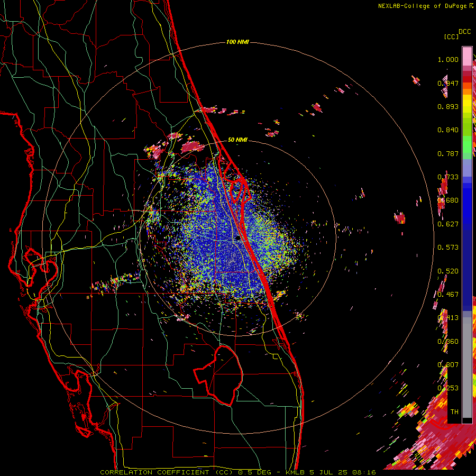Image resolution: width=476 pixels, height=476 pixels.
Task: Click the DCC label above the color bar
Action: (x=464, y=32)
